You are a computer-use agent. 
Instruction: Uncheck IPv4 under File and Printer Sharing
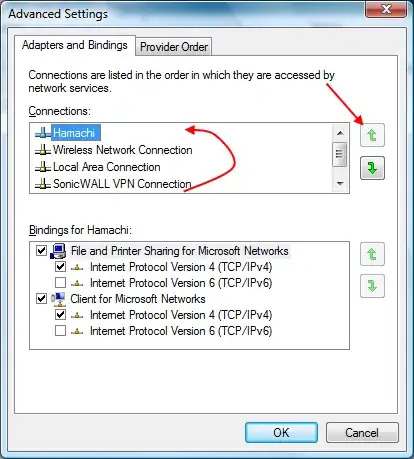pyautogui.click(x=60, y=267)
